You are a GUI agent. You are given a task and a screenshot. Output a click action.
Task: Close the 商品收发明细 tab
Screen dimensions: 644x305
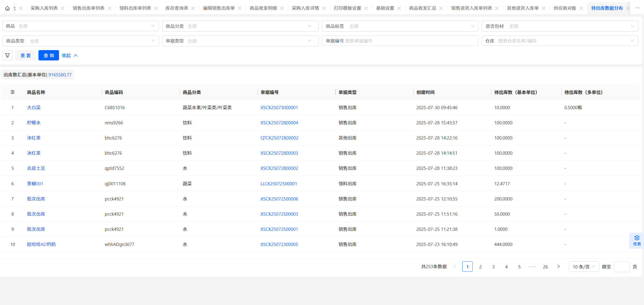click(282, 8)
